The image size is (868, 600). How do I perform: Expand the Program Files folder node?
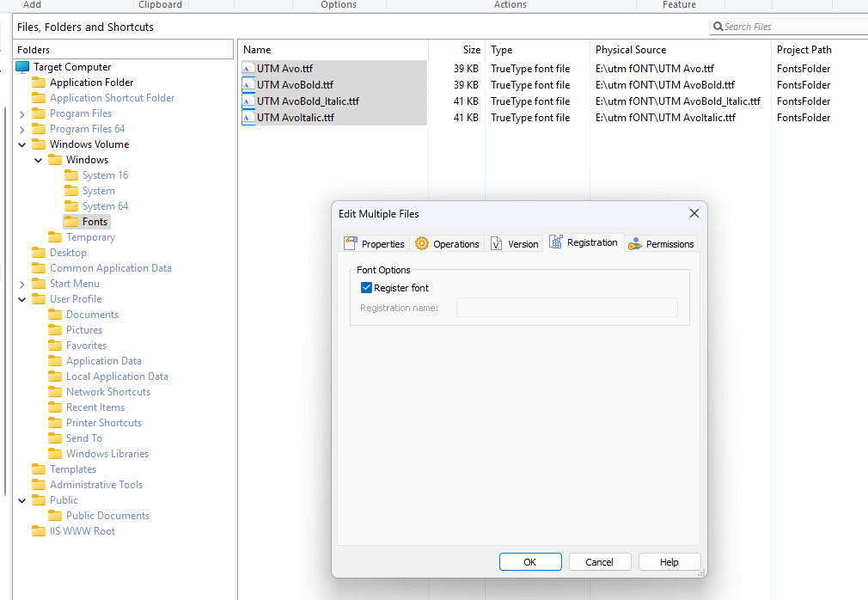[22, 113]
